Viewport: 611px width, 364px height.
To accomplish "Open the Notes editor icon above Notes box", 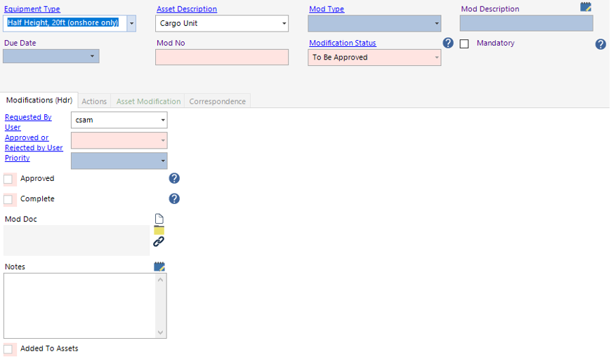I will coord(159,267).
